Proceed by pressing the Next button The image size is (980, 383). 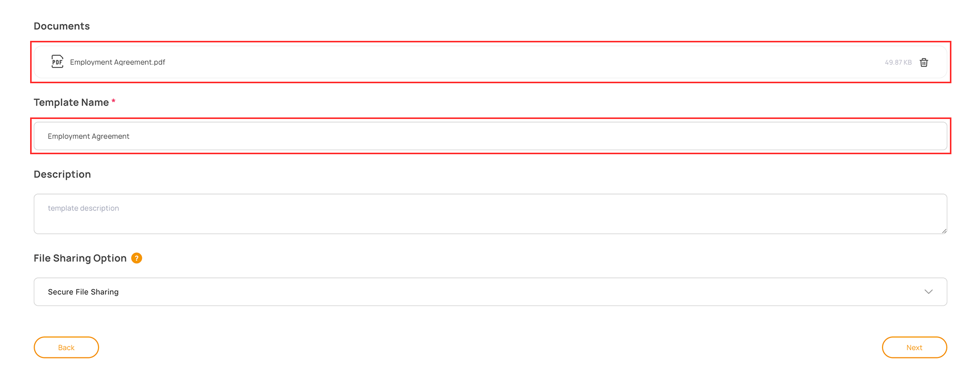click(x=914, y=347)
